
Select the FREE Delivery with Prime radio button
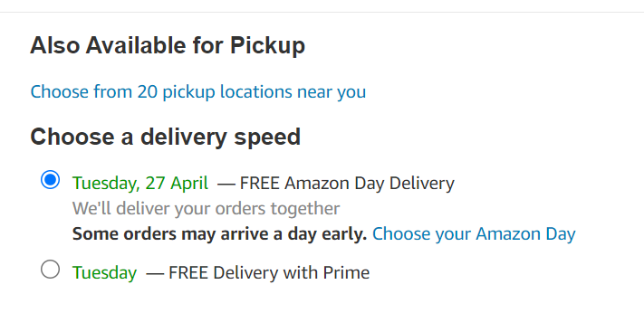[x=50, y=270]
